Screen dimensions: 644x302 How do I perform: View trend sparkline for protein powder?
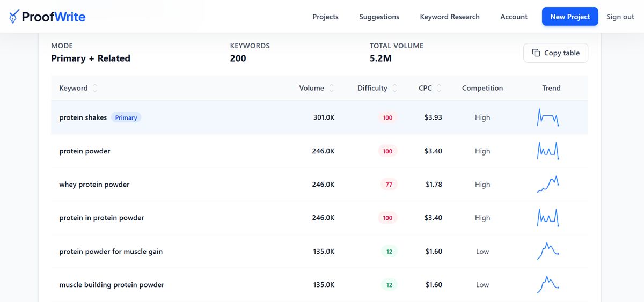[x=548, y=151]
